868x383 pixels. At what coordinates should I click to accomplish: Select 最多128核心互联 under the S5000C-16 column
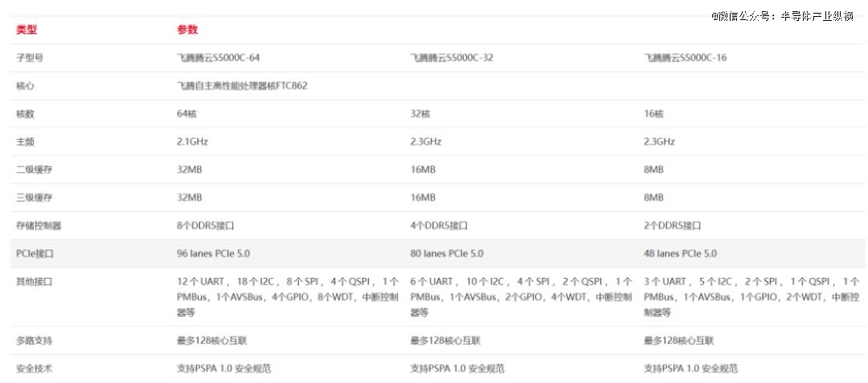point(679,341)
